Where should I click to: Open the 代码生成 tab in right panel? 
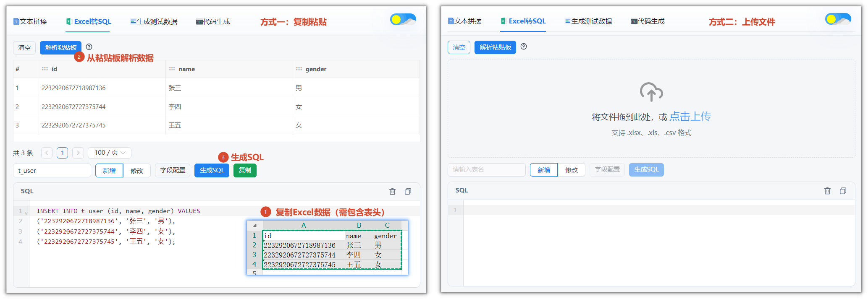coord(648,21)
